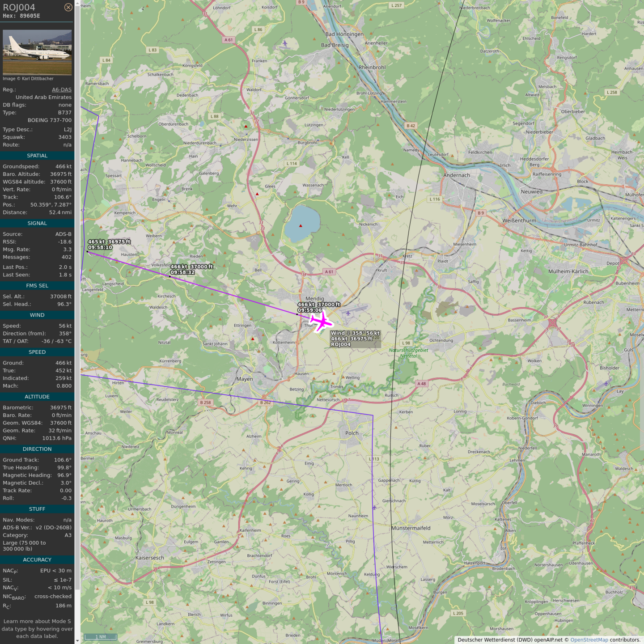The height and width of the screenshot is (644, 644).
Task: Close the ROJ004 aircraft info panel
Action: point(68,7)
